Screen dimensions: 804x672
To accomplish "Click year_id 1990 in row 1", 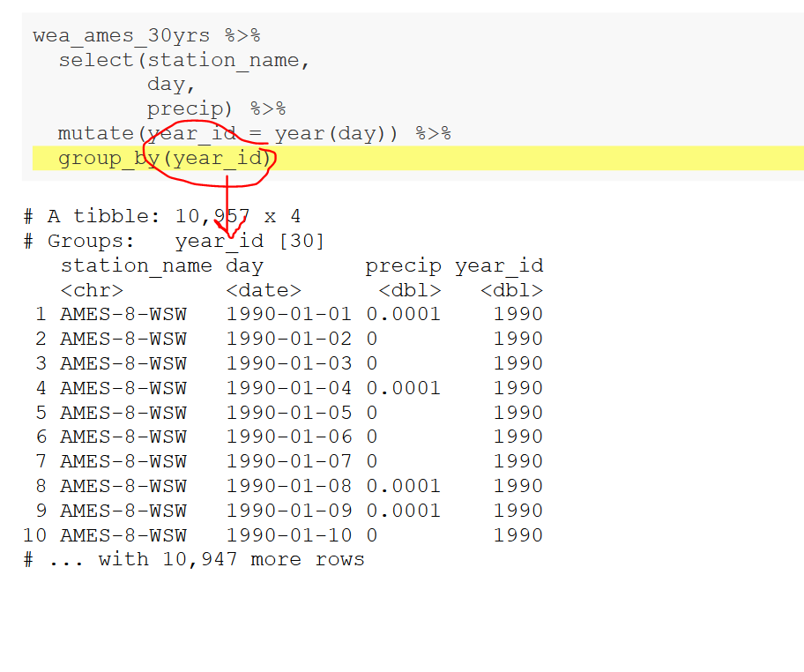I will [x=517, y=314].
